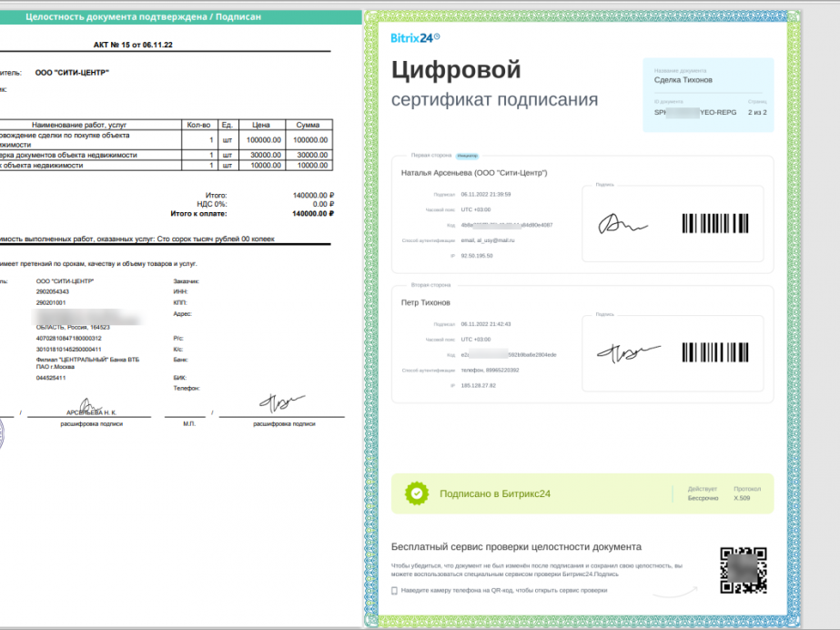Click 30000.00 in the Сумма column
The height and width of the screenshot is (630, 840).
pyautogui.click(x=312, y=155)
